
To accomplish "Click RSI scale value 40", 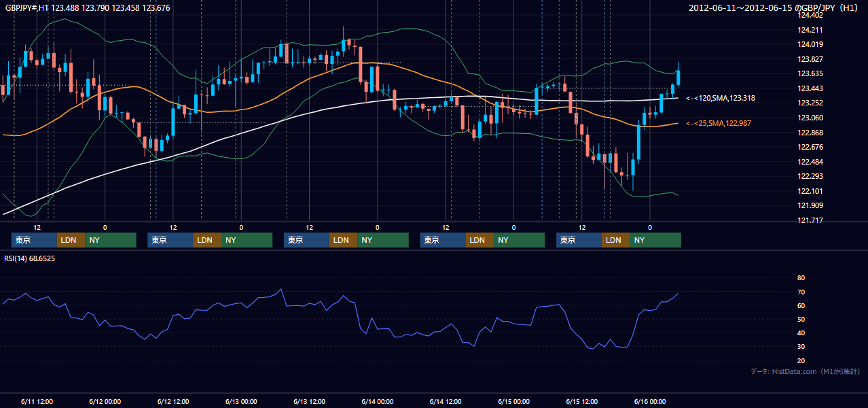I will pyautogui.click(x=801, y=333).
